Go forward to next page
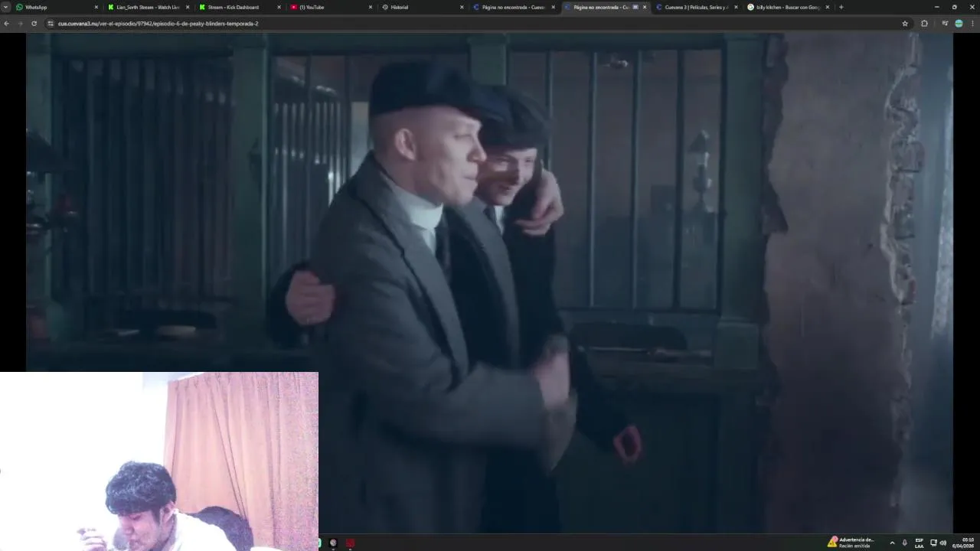 [20, 24]
